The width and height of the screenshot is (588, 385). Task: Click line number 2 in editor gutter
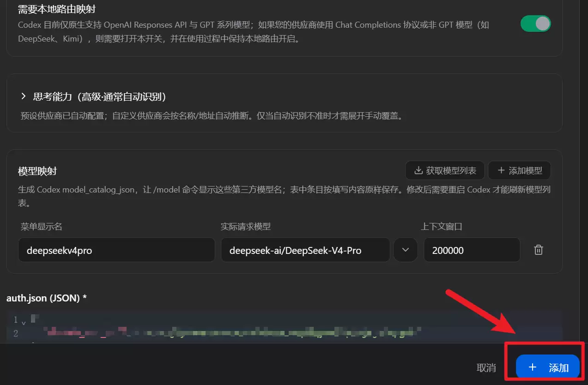point(16,333)
